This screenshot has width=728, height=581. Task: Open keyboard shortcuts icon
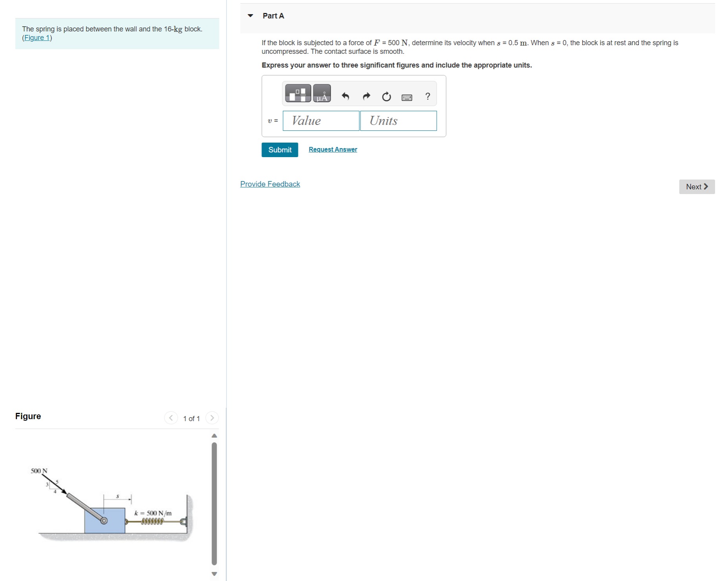[x=407, y=97]
